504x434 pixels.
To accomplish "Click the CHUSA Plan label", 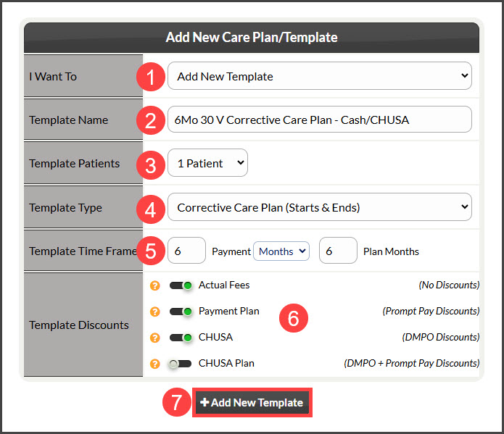I will (226, 363).
